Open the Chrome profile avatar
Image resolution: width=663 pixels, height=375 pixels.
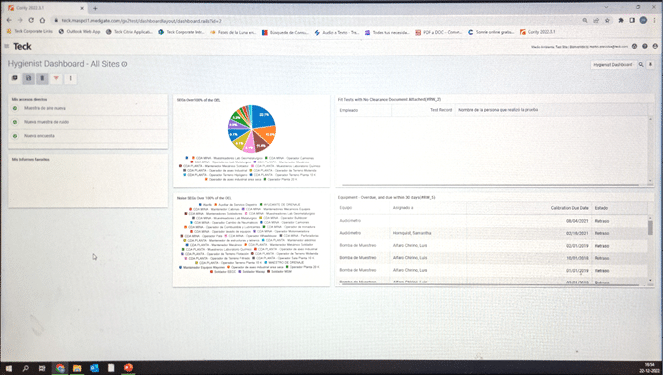click(643, 20)
